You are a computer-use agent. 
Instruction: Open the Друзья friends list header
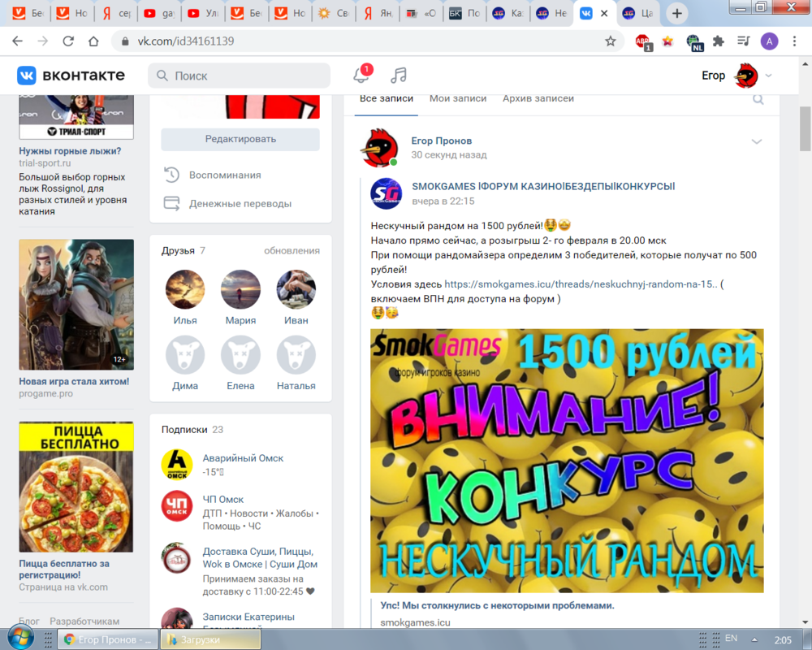[178, 250]
